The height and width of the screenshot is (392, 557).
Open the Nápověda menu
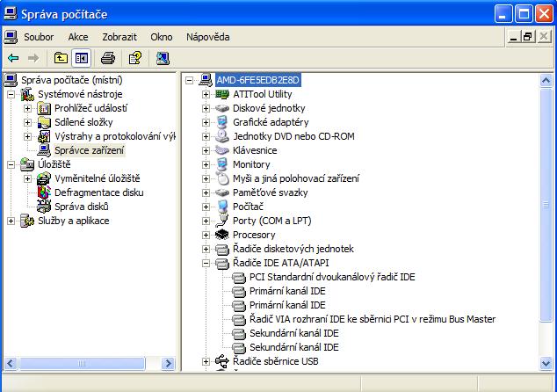207,37
